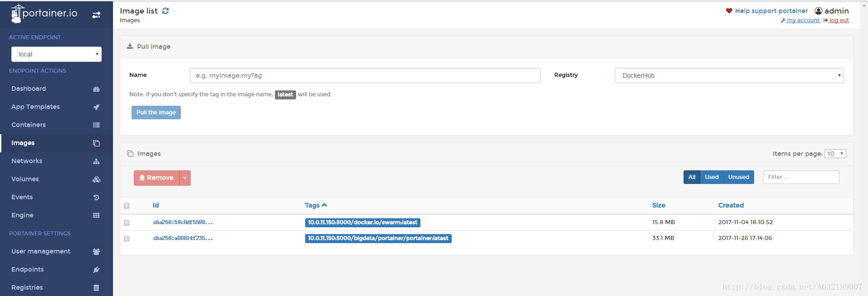Viewport: 868px width, 296px height.
Task: Click the Engine grid icon
Action: (x=96, y=216)
